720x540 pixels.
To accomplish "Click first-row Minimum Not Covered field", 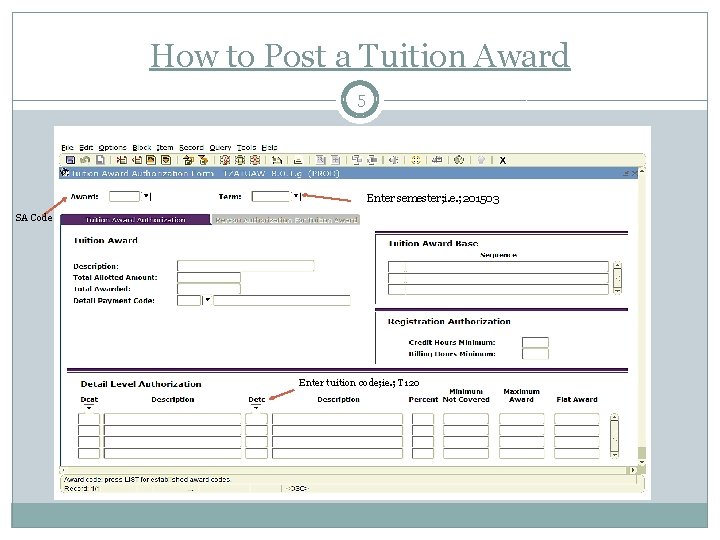I will [x=466, y=419].
